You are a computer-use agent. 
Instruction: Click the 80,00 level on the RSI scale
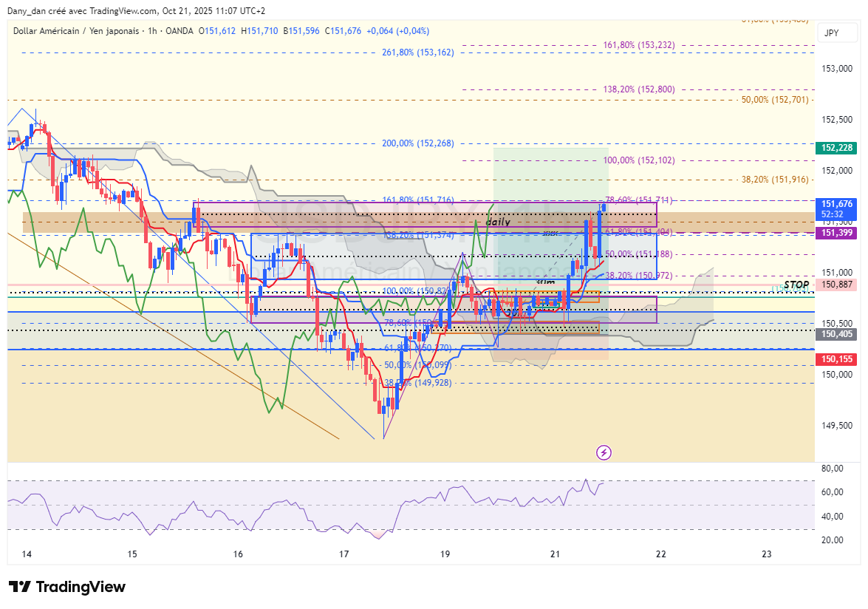pos(833,469)
